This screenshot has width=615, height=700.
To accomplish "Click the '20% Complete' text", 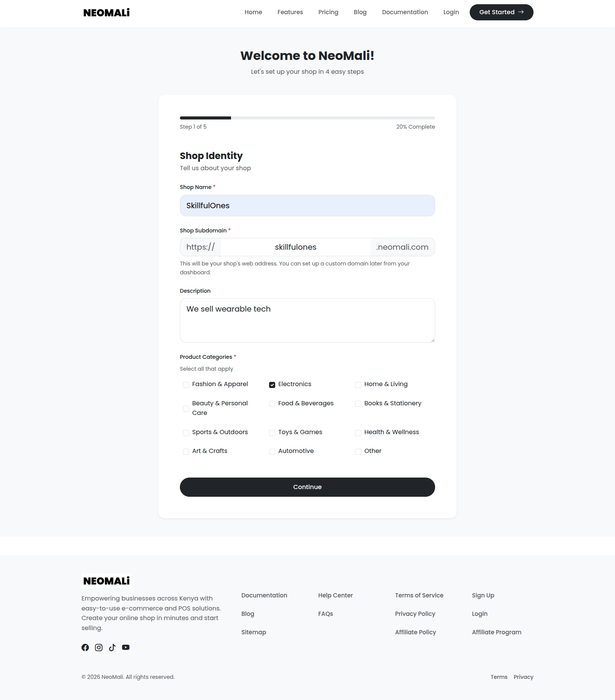I will point(416,127).
